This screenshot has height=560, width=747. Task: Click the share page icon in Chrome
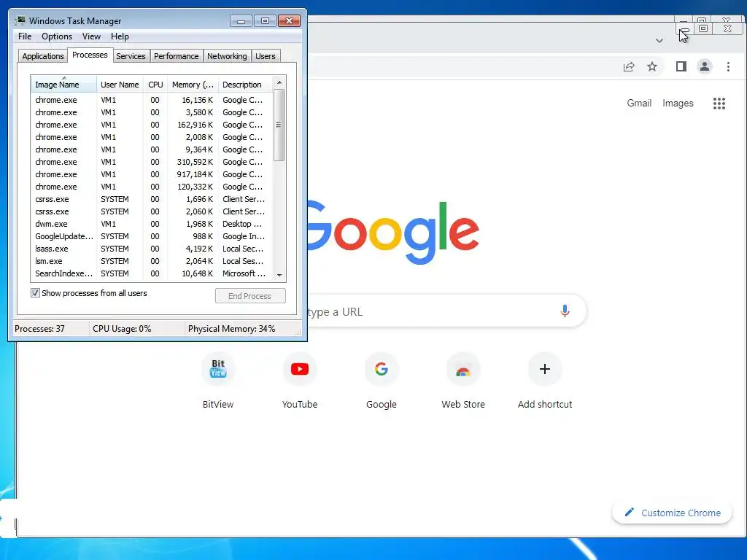629,66
